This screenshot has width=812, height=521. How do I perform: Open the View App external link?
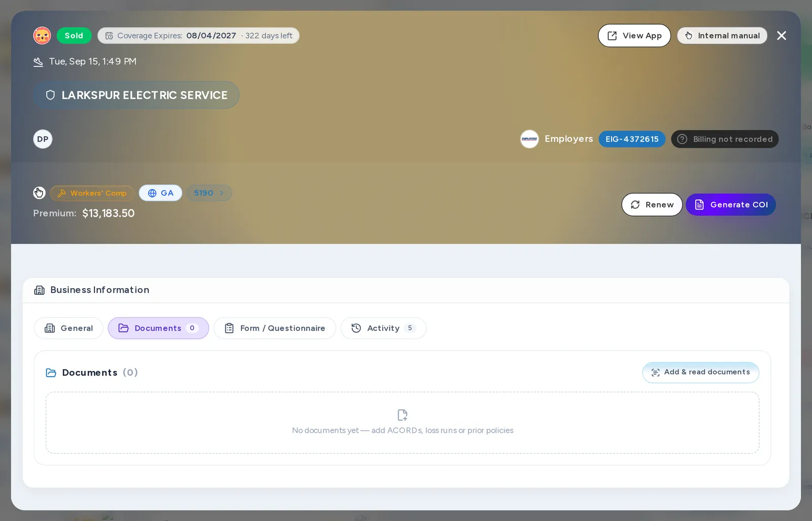point(634,36)
